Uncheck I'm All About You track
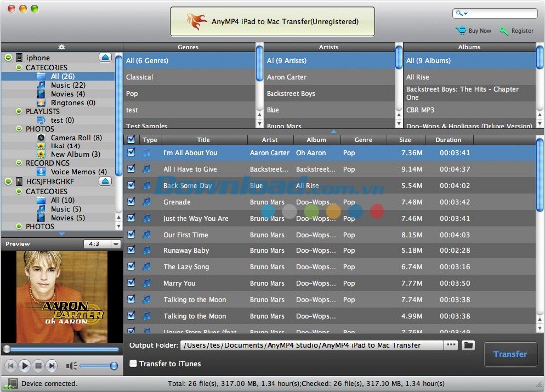The width and height of the screenshot is (545, 392). point(131,152)
